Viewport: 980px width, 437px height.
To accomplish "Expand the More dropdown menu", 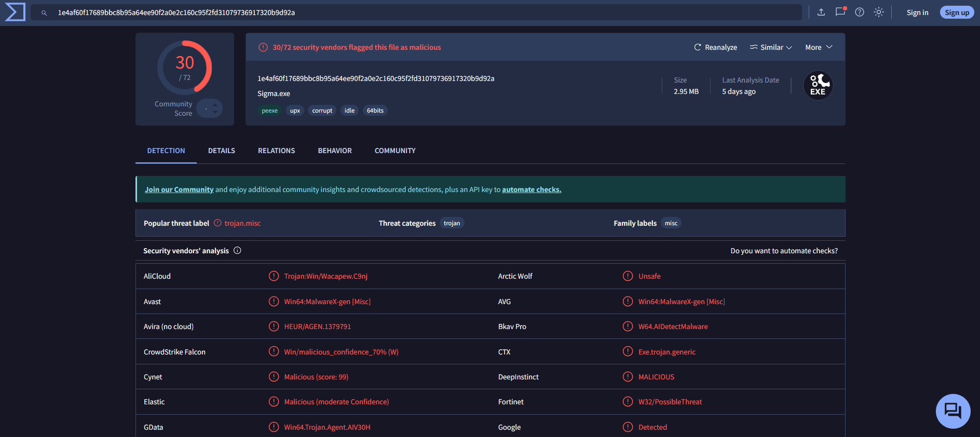I will [819, 47].
